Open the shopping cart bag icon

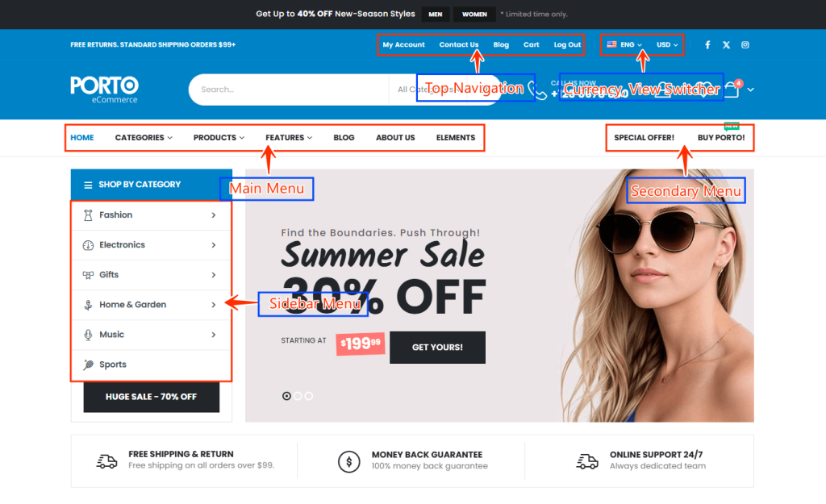click(x=732, y=89)
